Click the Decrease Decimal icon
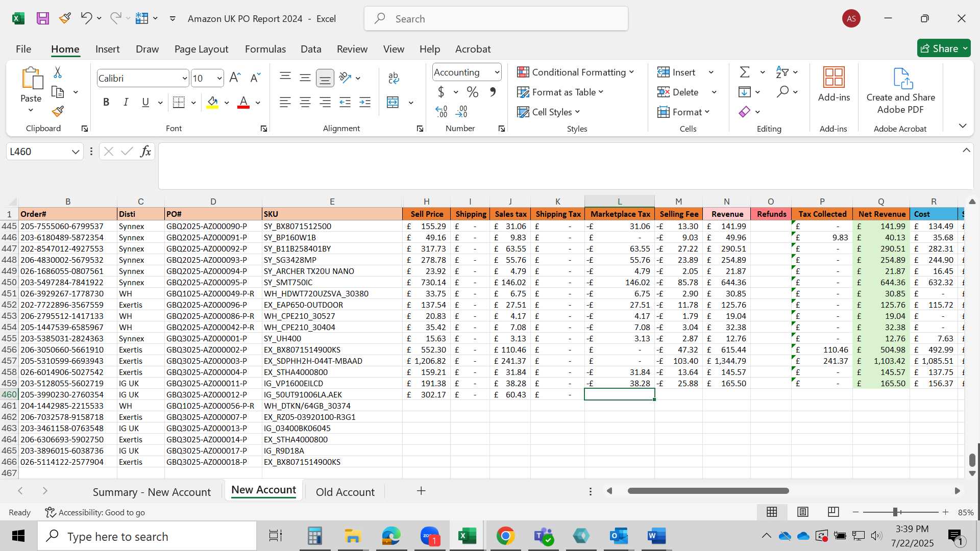The width and height of the screenshot is (980, 551). point(461,111)
